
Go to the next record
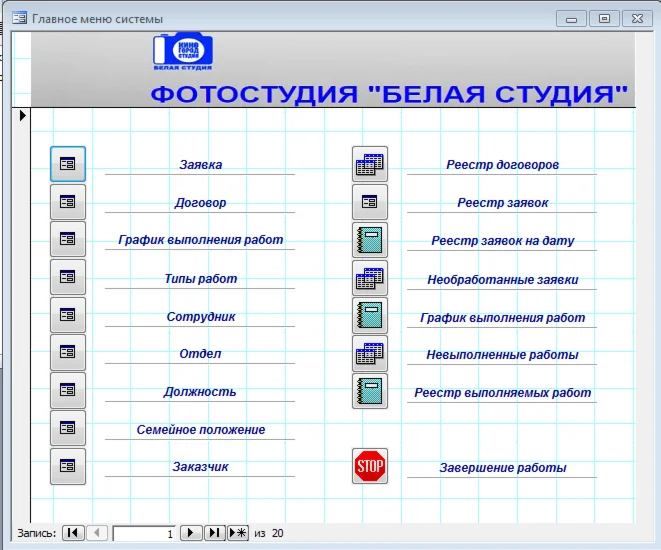pos(191,534)
